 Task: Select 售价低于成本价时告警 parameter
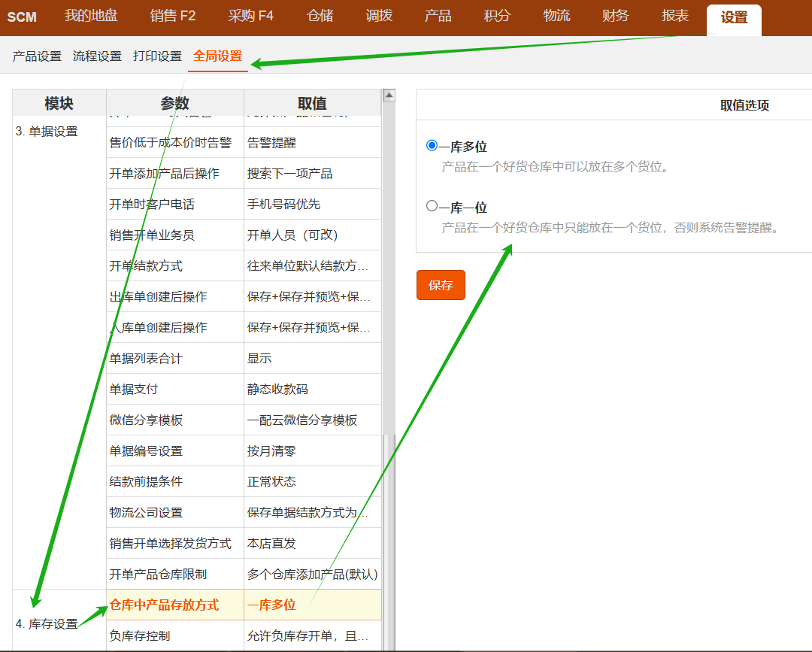pos(170,142)
